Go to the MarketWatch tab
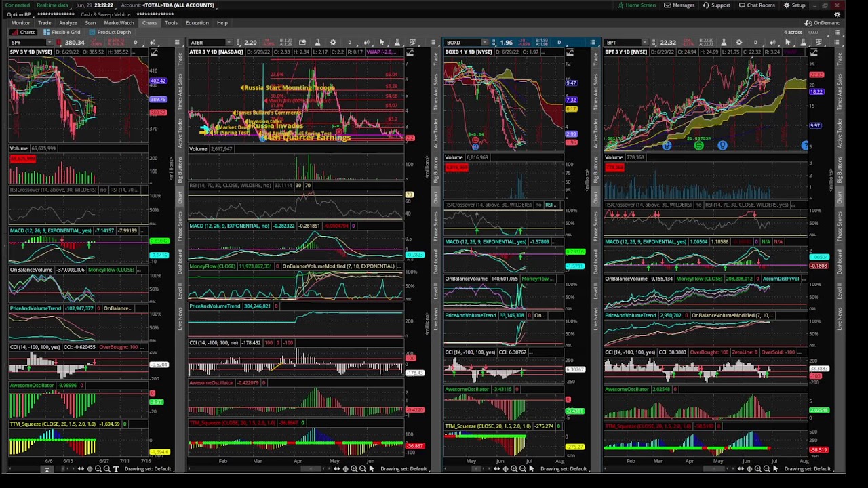 (119, 23)
